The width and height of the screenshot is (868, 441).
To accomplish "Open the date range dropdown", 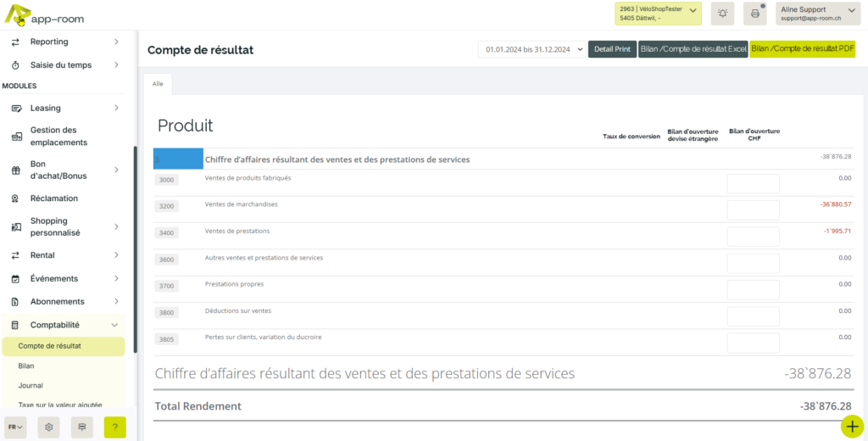I will [x=532, y=49].
